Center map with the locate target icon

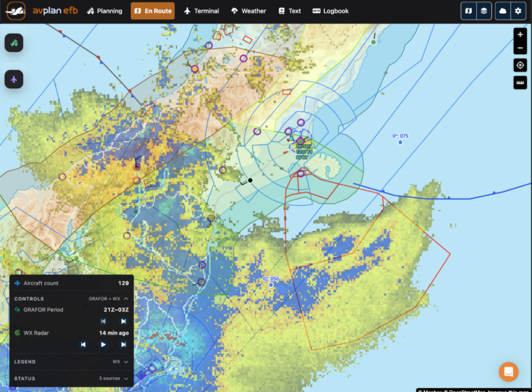520,65
